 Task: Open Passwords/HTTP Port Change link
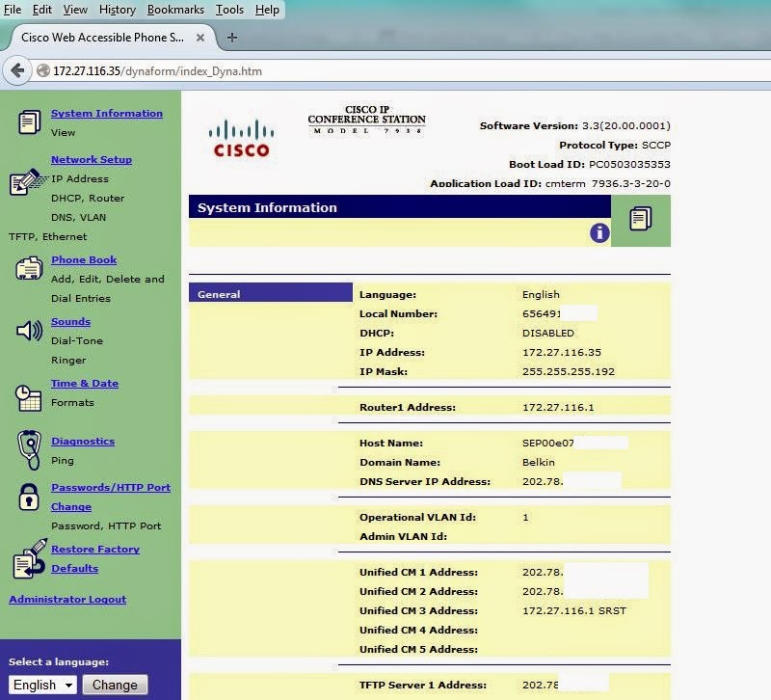coord(111,497)
